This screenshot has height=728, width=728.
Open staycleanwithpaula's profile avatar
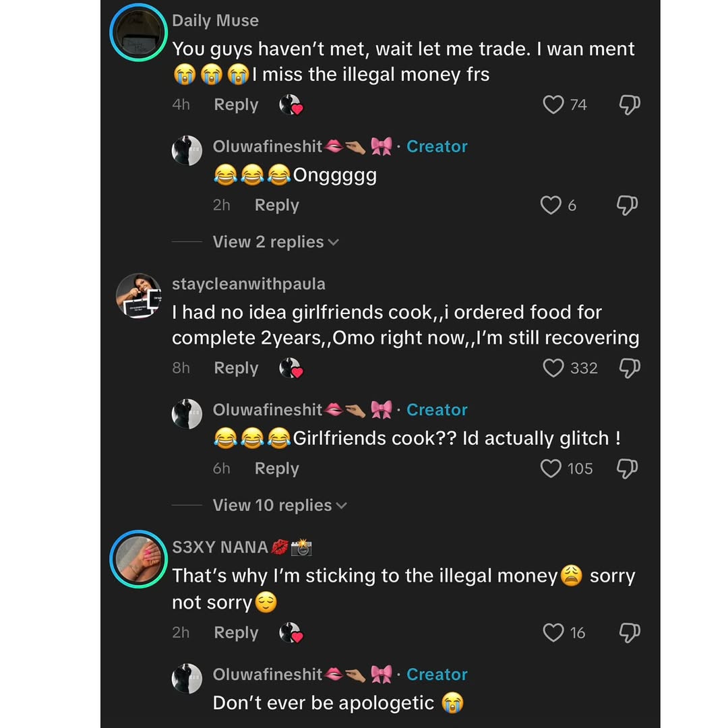pos(138,295)
